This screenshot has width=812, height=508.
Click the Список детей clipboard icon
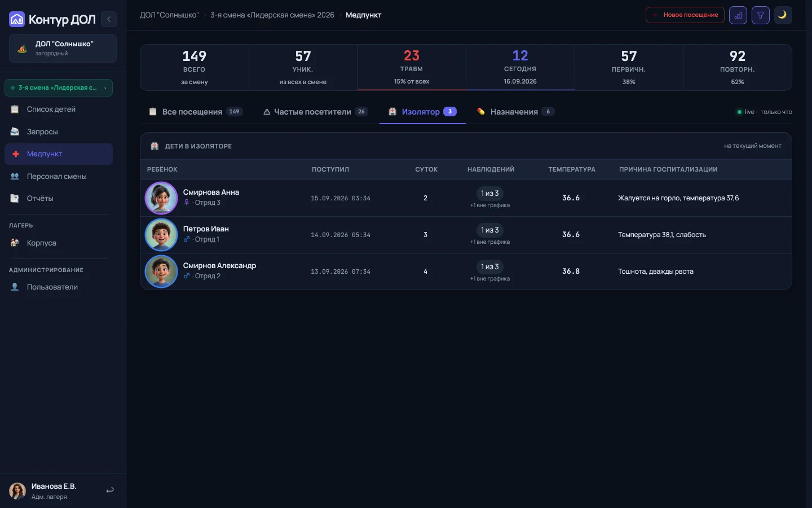[x=15, y=109]
